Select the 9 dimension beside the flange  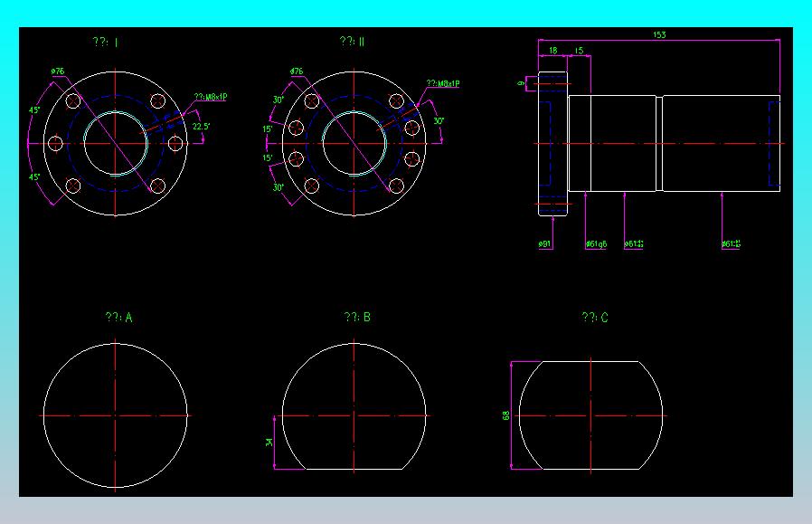[522, 83]
